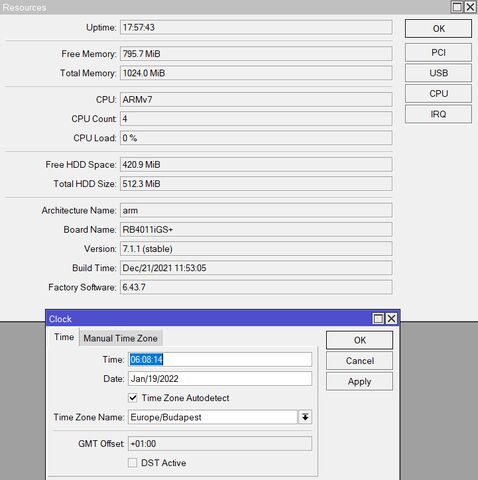
Task: Click the Board Name value RB4011iGS+
Action: (256, 230)
